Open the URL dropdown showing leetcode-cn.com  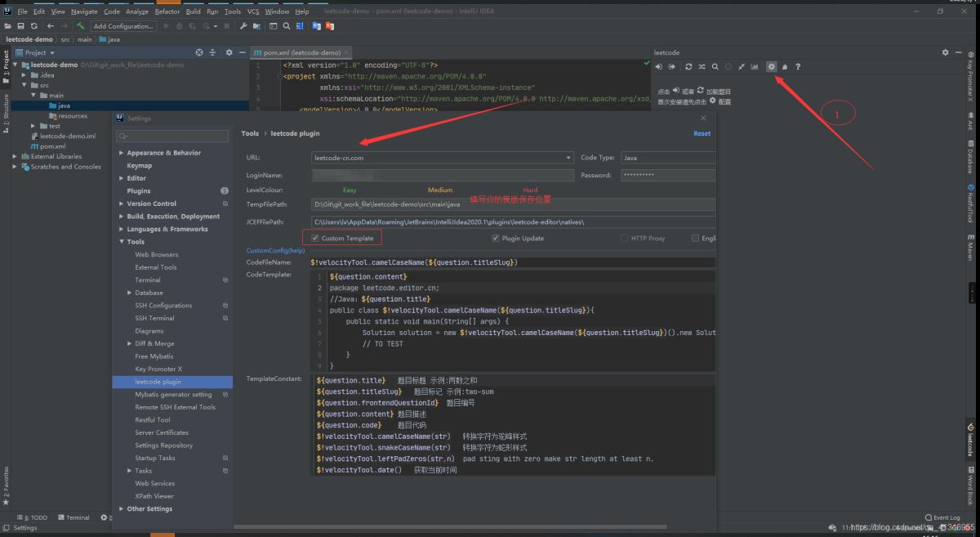[443, 158]
